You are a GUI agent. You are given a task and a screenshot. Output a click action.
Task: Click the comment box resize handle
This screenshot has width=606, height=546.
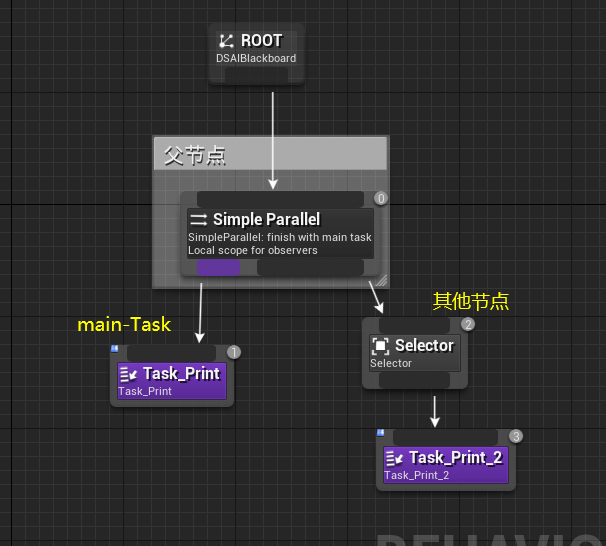point(382,281)
